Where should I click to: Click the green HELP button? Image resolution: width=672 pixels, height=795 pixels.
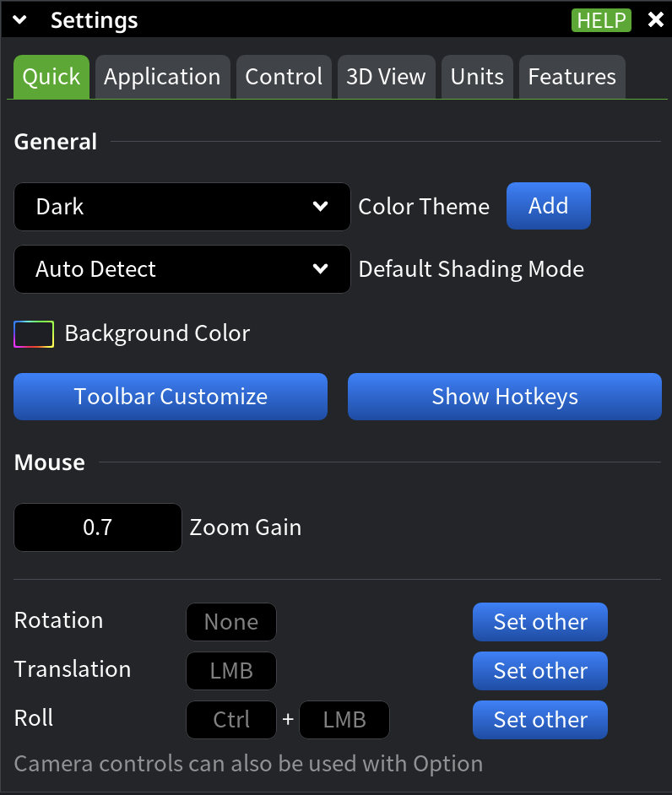pyautogui.click(x=601, y=19)
